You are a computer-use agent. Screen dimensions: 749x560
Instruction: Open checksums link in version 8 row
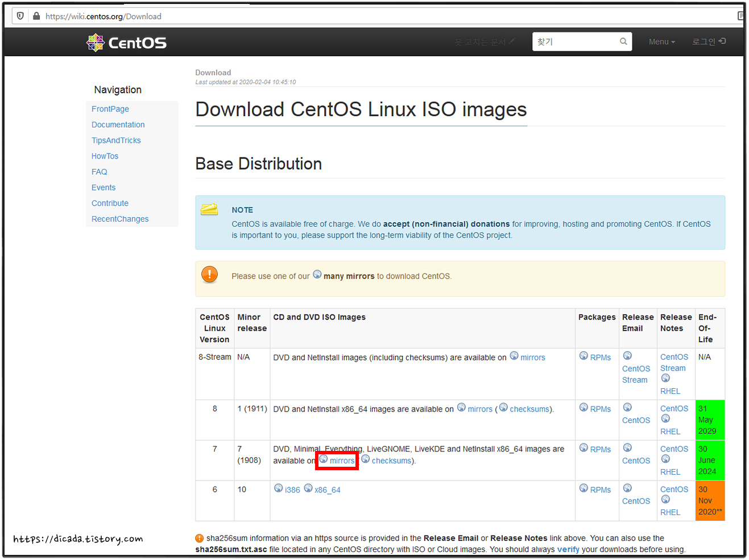pyautogui.click(x=529, y=409)
